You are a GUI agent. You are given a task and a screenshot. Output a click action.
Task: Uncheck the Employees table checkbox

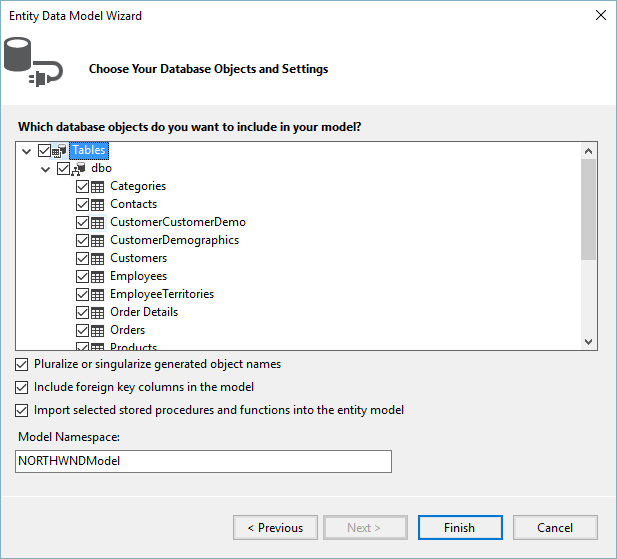[82, 277]
